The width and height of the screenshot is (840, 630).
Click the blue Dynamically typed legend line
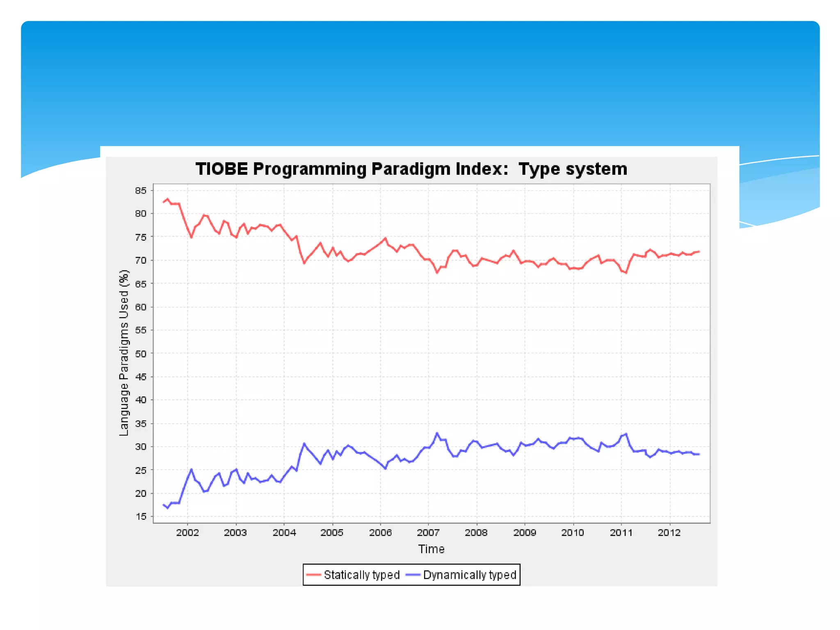tap(413, 575)
